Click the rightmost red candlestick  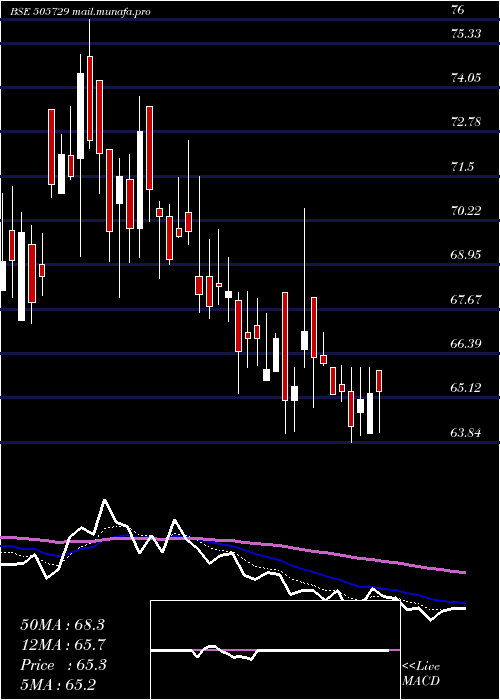point(379,381)
